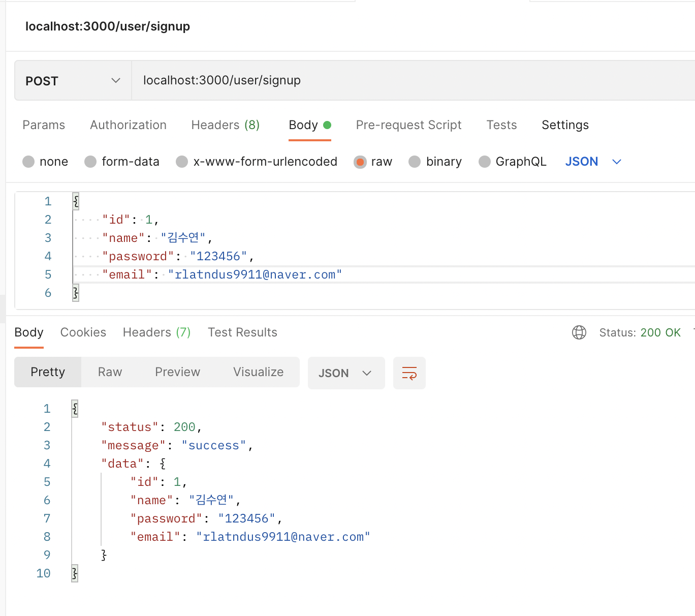Open the POST method dropdown

click(x=73, y=80)
